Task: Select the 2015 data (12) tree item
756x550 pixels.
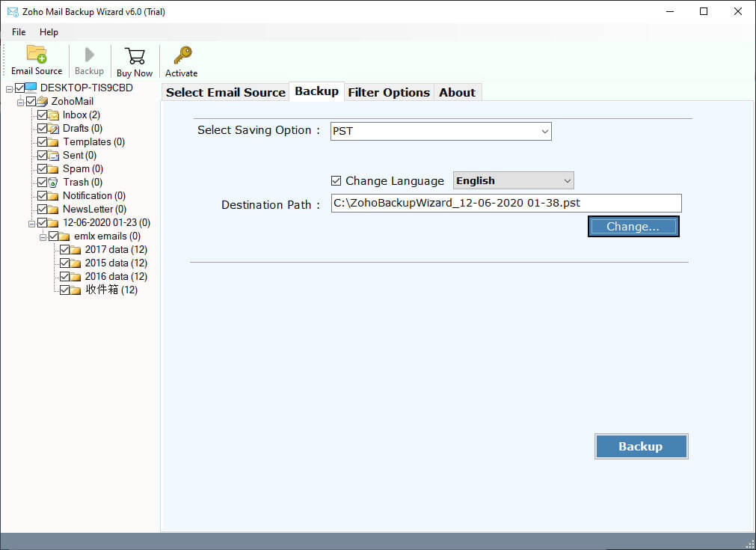Action: [116, 263]
